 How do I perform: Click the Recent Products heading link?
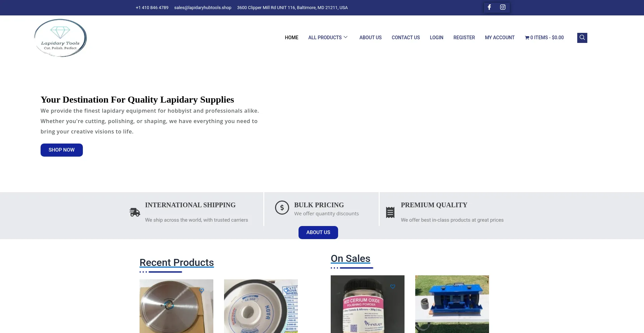pyautogui.click(x=177, y=263)
